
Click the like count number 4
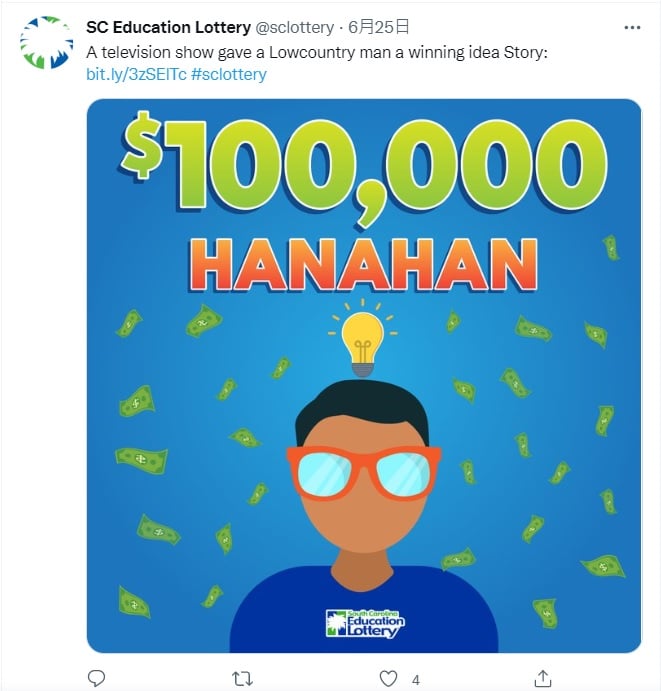click(x=416, y=679)
